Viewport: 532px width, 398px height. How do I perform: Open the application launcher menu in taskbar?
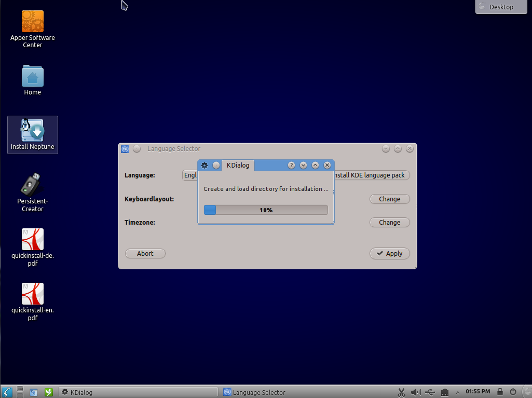tap(7, 392)
